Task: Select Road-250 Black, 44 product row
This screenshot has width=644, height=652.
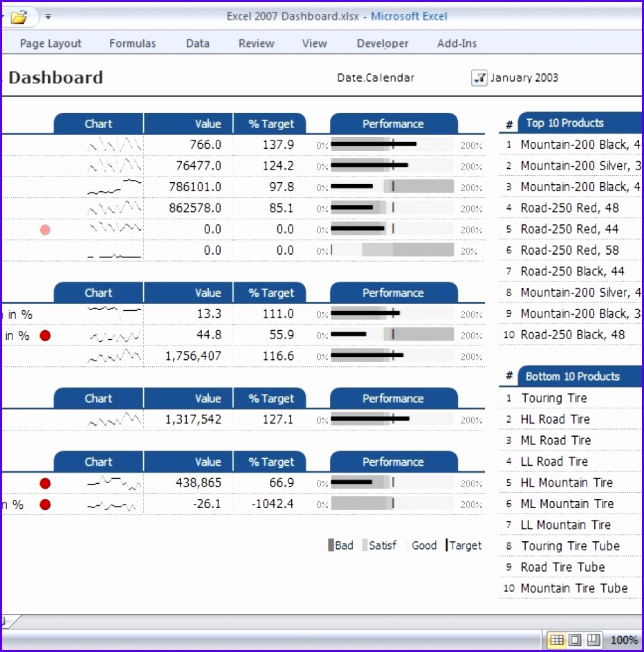Action: click(x=570, y=271)
